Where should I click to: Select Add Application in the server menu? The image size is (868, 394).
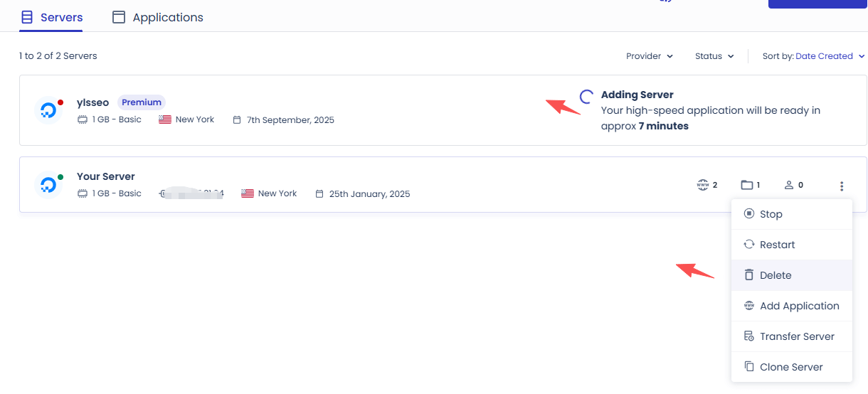point(791,306)
